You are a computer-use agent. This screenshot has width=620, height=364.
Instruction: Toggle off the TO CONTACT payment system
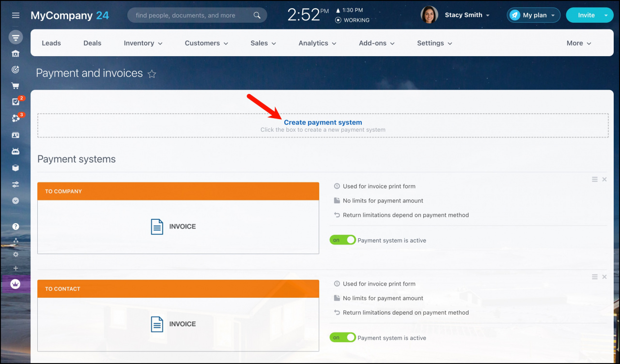pyautogui.click(x=342, y=338)
